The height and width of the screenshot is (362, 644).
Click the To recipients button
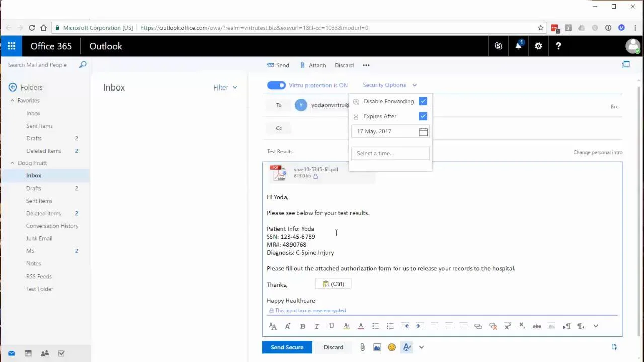coord(278,105)
